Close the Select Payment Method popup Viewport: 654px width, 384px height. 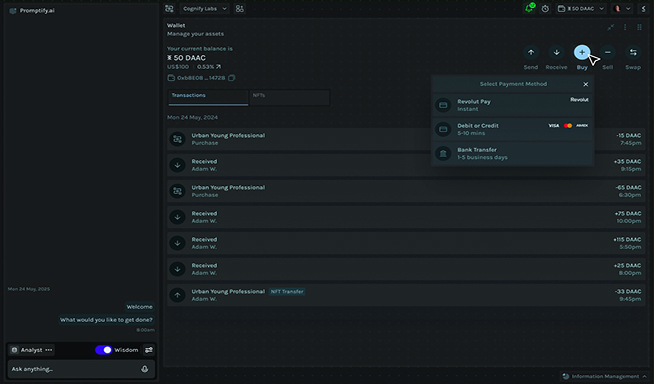[x=586, y=84]
